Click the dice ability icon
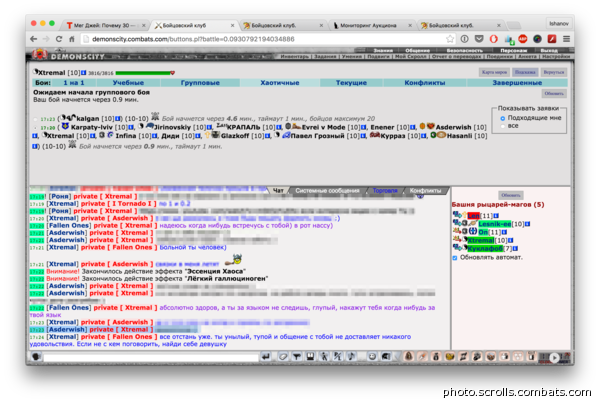 click(x=518, y=356)
